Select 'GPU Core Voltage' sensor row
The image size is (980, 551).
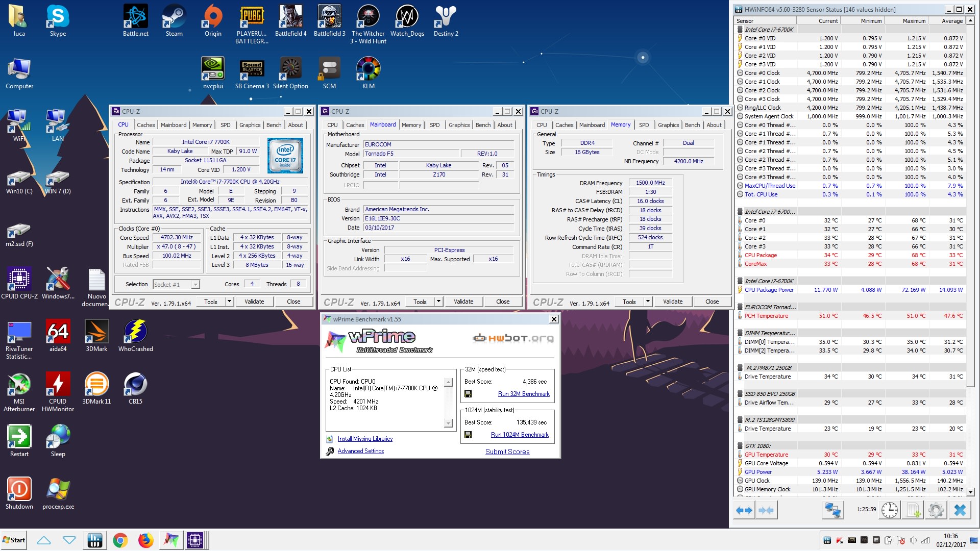(850, 463)
